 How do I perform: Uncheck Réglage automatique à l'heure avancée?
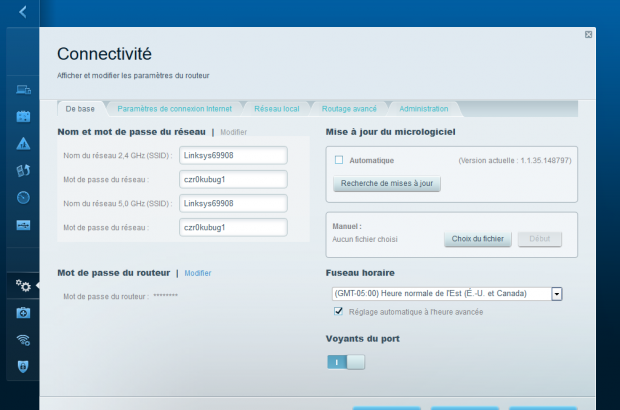[x=339, y=312]
